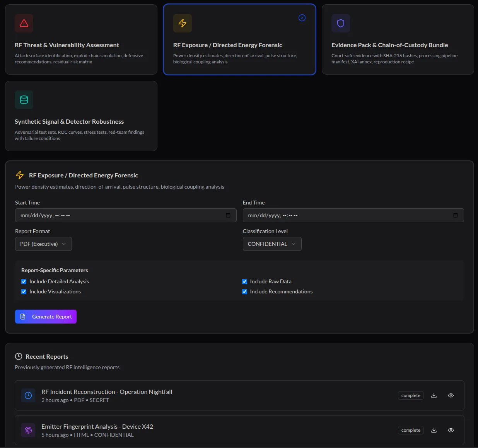Click the red warning triangle threat assessment icon
478x448 pixels.
[24, 23]
